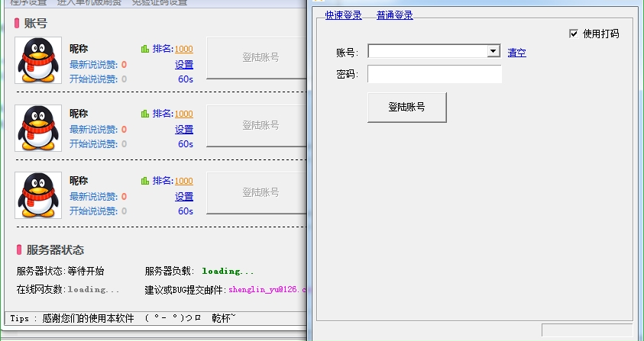Image resolution: width=644 pixels, height=341 pixels.
Task: Open 设置 link for the second account
Action: pyautogui.click(x=183, y=130)
